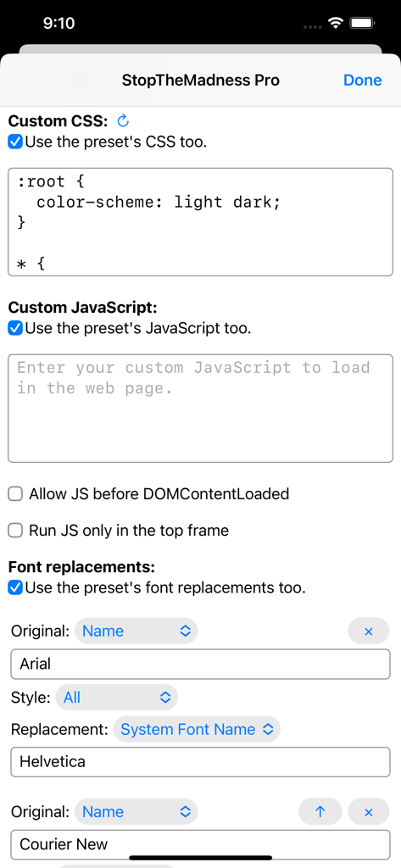Screen dimensions: 401x868
Task: Reset Custom CSS with the refresh icon
Action: tap(123, 120)
